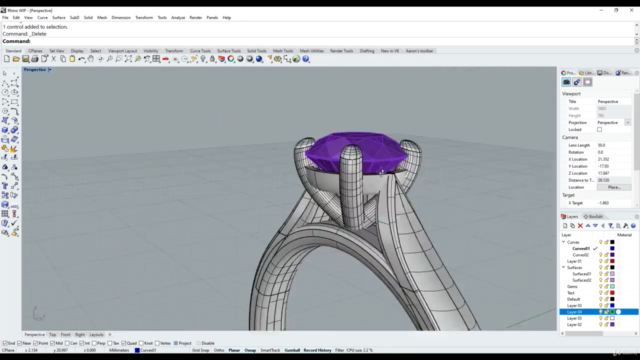Open the Analyze menu
The image size is (640, 360).
pyautogui.click(x=178, y=18)
